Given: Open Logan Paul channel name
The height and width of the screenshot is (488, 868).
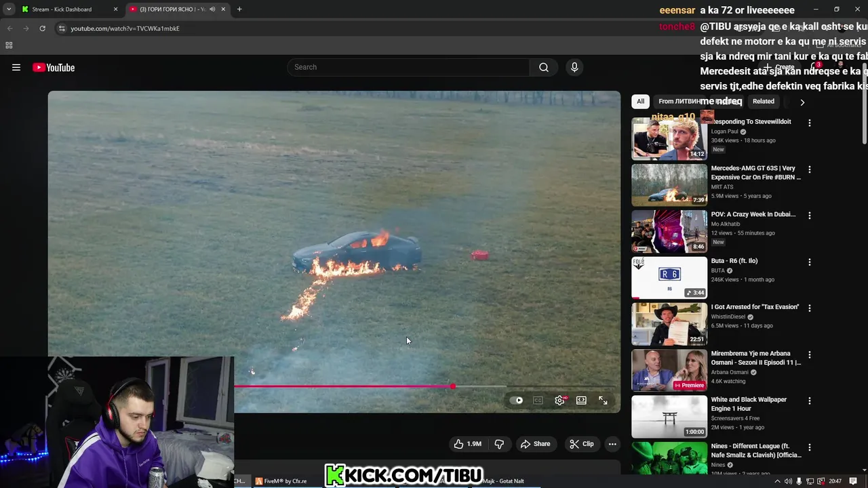Looking at the screenshot, I should tap(724, 131).
